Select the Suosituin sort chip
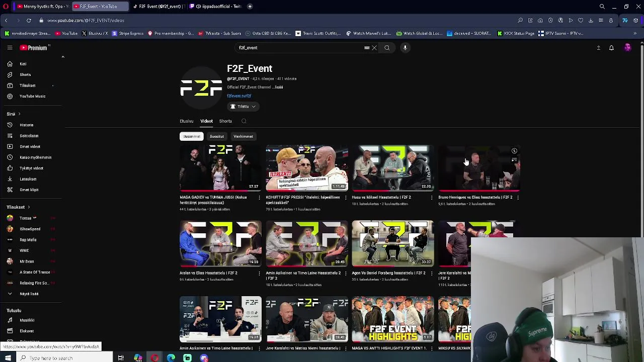This screenshot has height=362, width=644. (x=217, y=136)
